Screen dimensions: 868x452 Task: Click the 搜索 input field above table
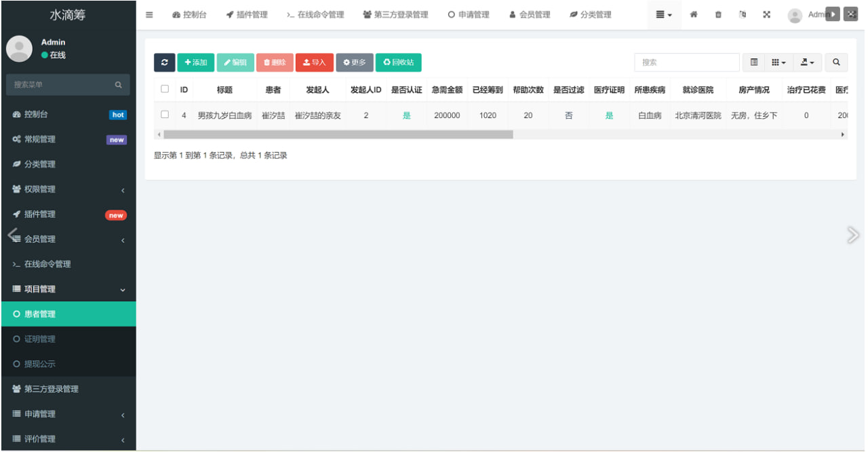pyautogui.click(x=686, y=62)
